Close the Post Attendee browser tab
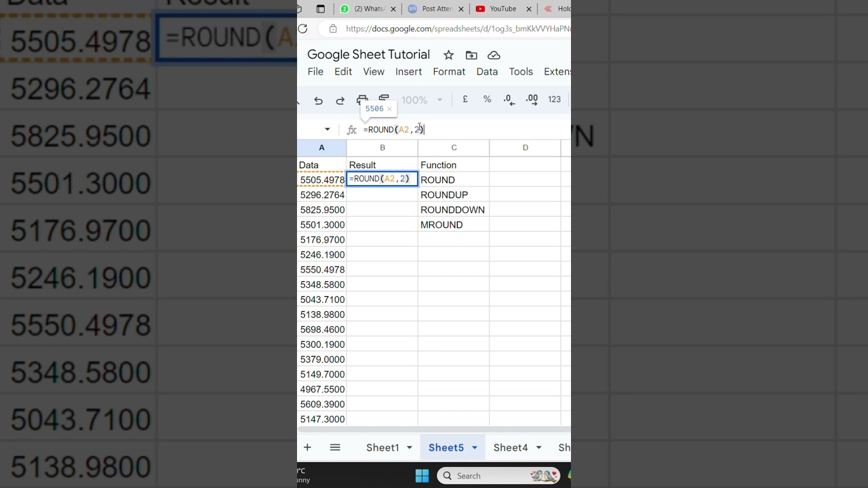Image resolution: width=868 pixels, height=488 pixels. [462, 9]
